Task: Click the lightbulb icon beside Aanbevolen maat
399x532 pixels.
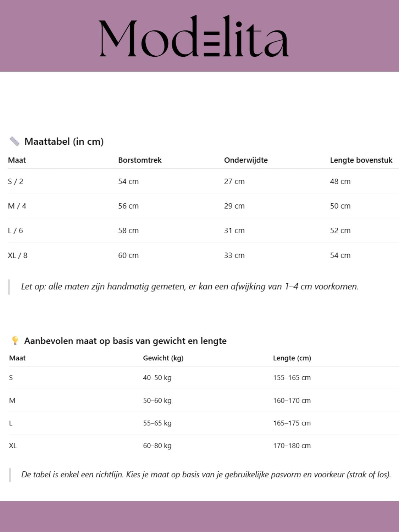Action: (x=15, y=341)
